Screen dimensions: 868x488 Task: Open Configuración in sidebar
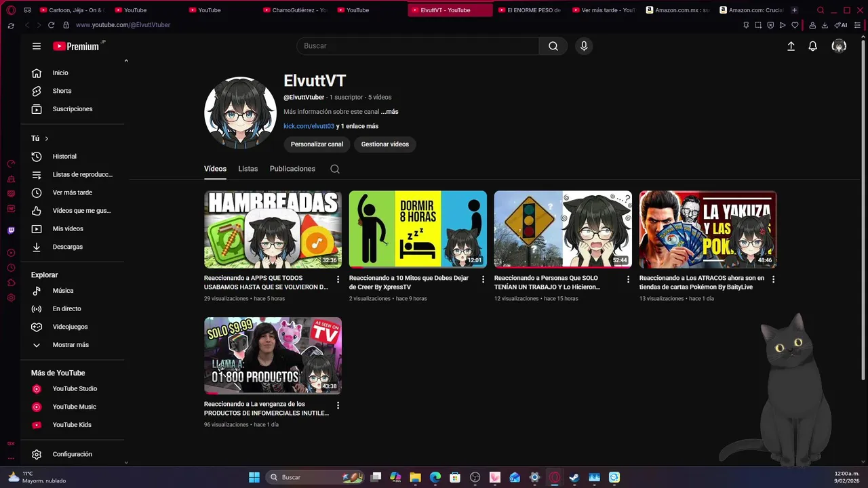[x=72, y=454]
